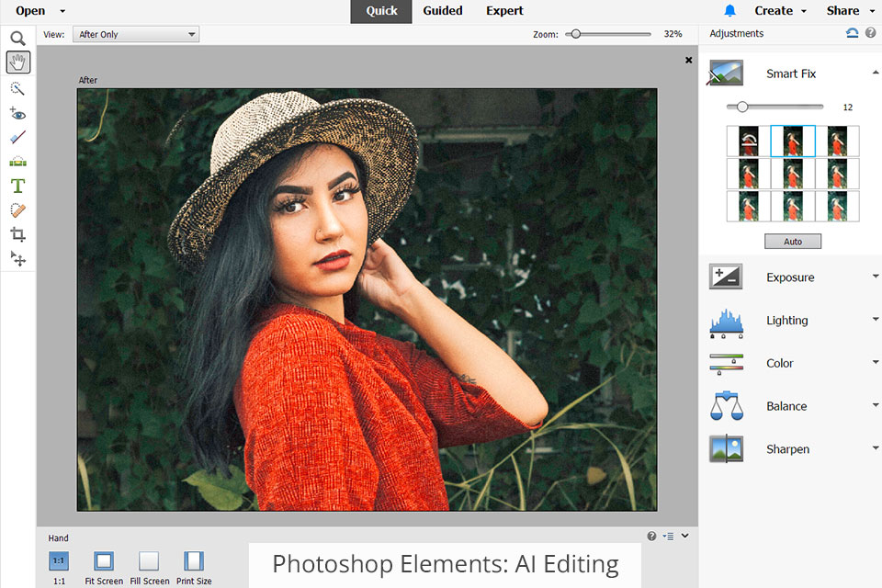Click the Balance scales icon
Viewport: 882px width, 588px height.
[x=726, y=406]
